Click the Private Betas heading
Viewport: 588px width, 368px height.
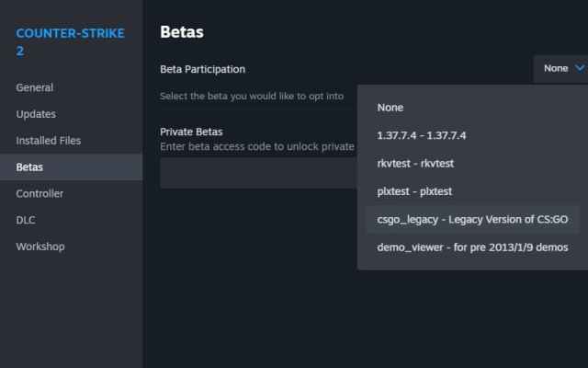[191, 132]
